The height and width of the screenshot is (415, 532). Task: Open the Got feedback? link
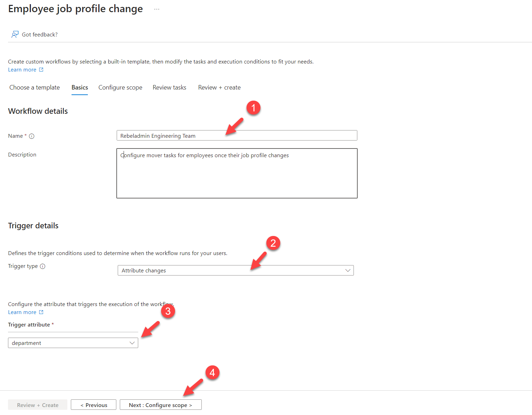[40, 34]
